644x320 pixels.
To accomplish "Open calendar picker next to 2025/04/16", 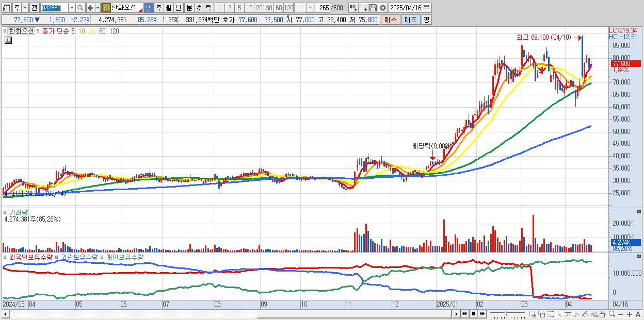I will tap(426, 8).
